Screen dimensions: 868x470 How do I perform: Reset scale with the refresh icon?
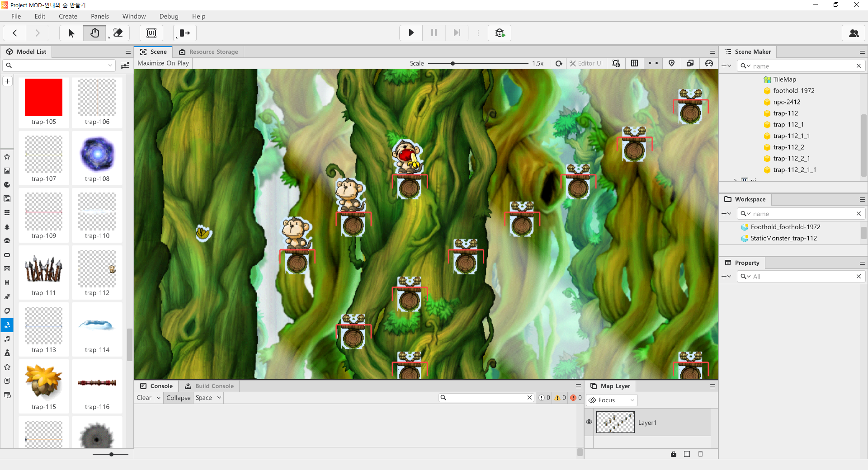(559, 63)
